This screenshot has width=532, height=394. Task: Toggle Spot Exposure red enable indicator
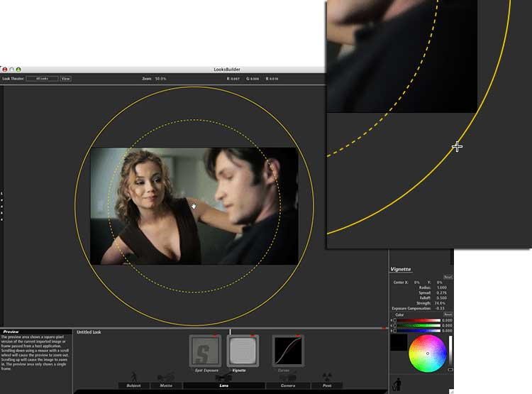click(x=215, y=336)
